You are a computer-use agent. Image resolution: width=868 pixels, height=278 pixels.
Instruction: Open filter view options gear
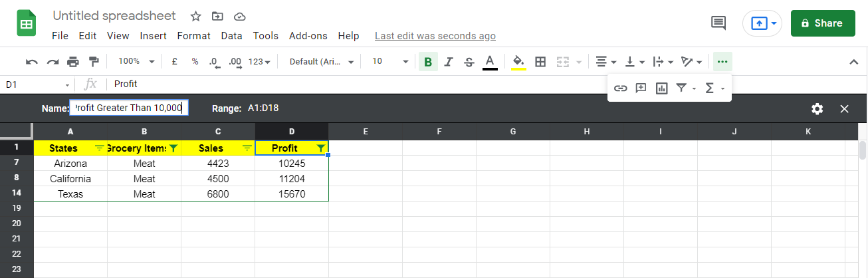point(817,109)
